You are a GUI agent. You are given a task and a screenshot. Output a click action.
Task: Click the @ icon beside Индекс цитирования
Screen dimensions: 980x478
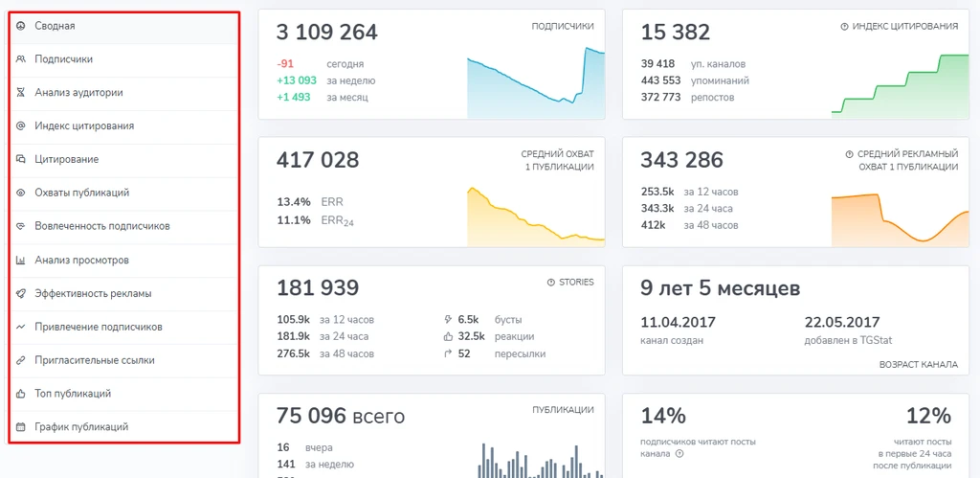coord(21,125)
